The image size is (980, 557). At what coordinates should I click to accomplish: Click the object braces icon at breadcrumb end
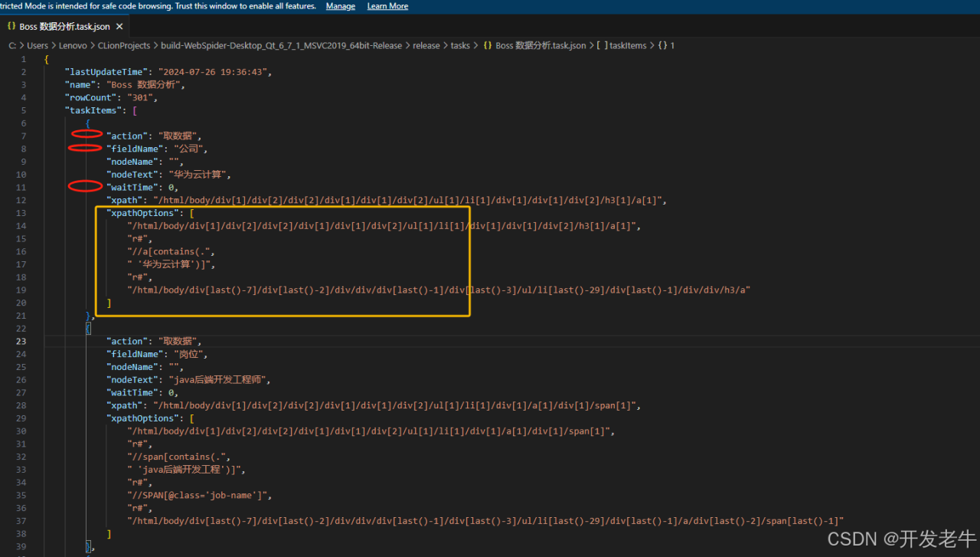pyautogui.click(x=662, y=46)
